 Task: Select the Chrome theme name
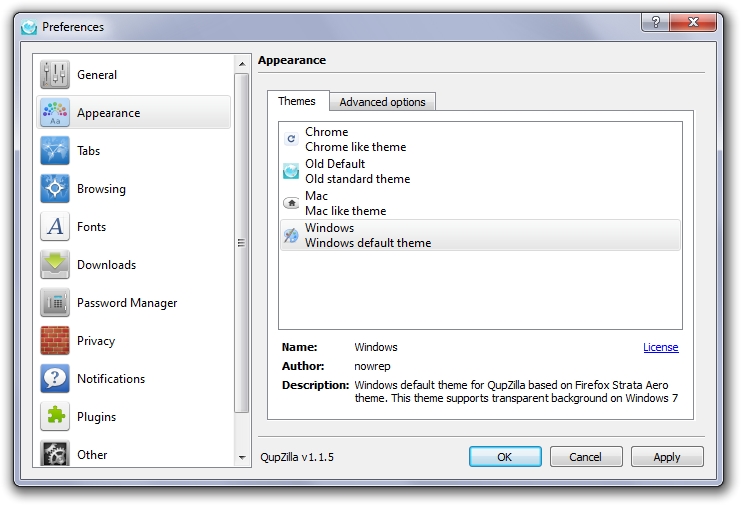click(x=327, y=132)
